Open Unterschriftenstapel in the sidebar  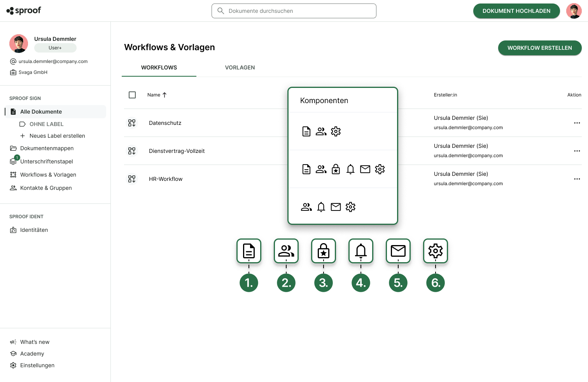click(x=46, y=161)
